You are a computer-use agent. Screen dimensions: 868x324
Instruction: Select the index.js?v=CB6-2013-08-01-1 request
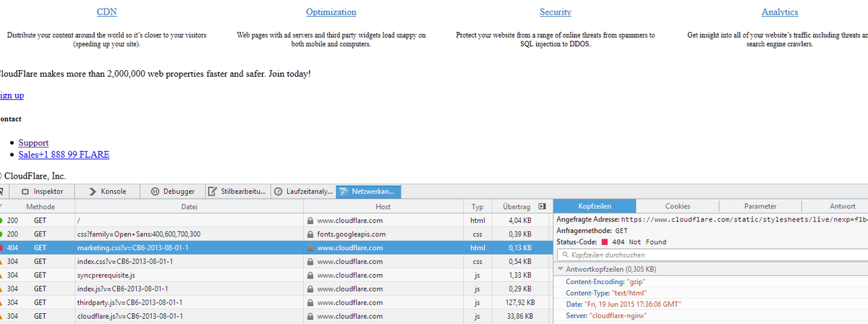[x=276, y=289]
